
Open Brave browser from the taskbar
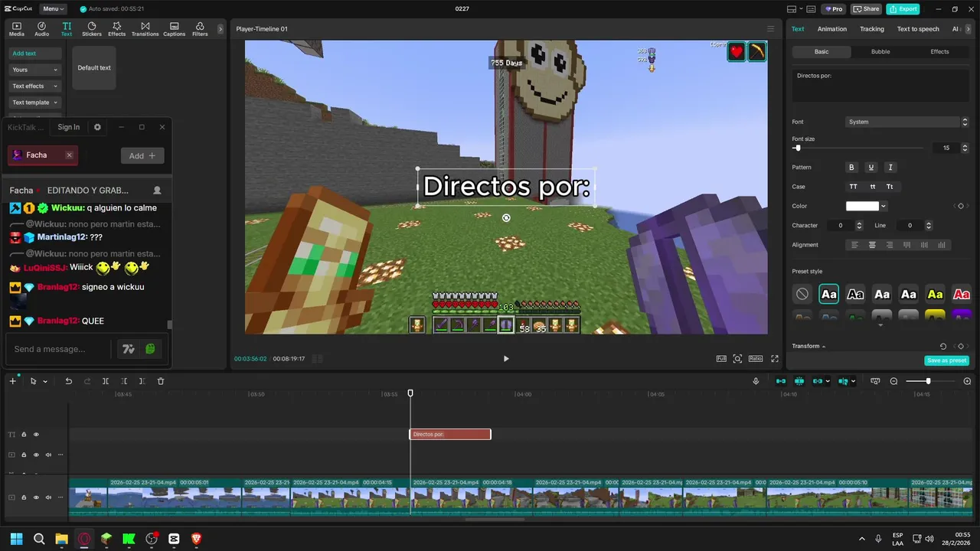[x=196, y=539]
